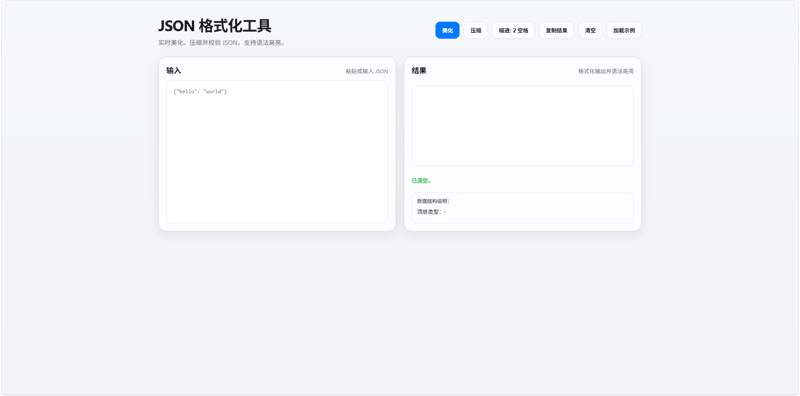
Task: Click the 粘贴或输入 JSON hint text
Action: (367, 71)
